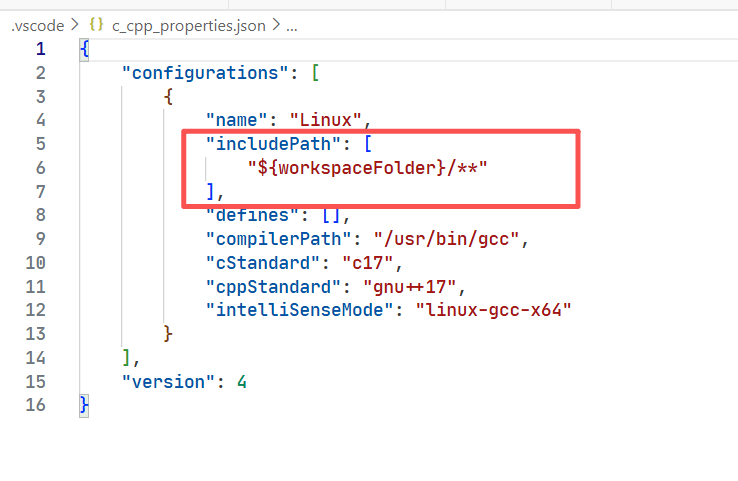Click the "c17" value
The height and width of the screenshot is (481, 738).
[368, 263]
